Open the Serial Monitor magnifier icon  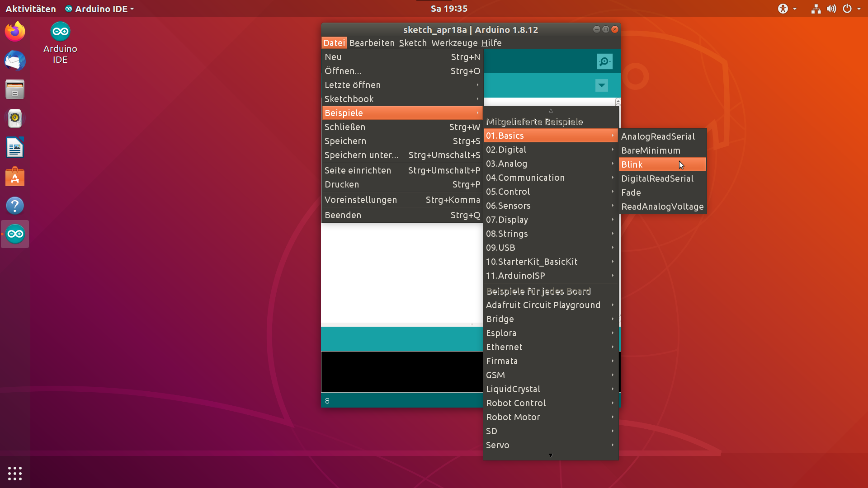604,61
